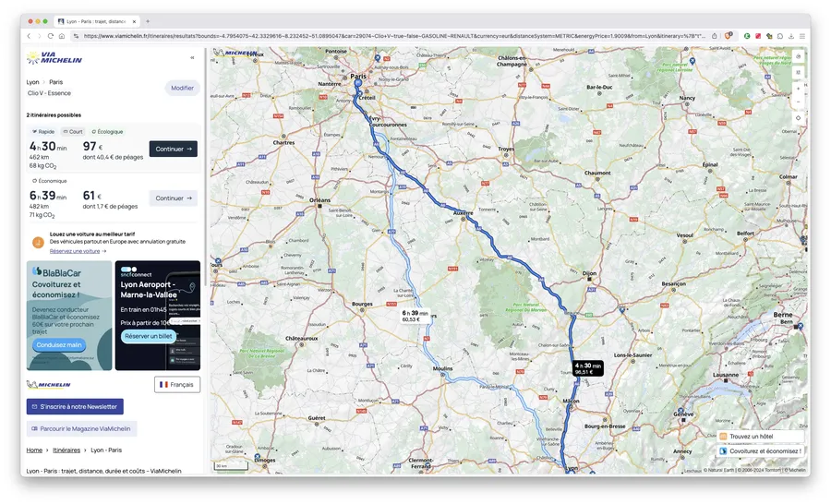Viewport: 831px width, 504px height.
Task: Select the Lyon - Paris browser tab
Action: pyautogui.click(x=97, y=22)
